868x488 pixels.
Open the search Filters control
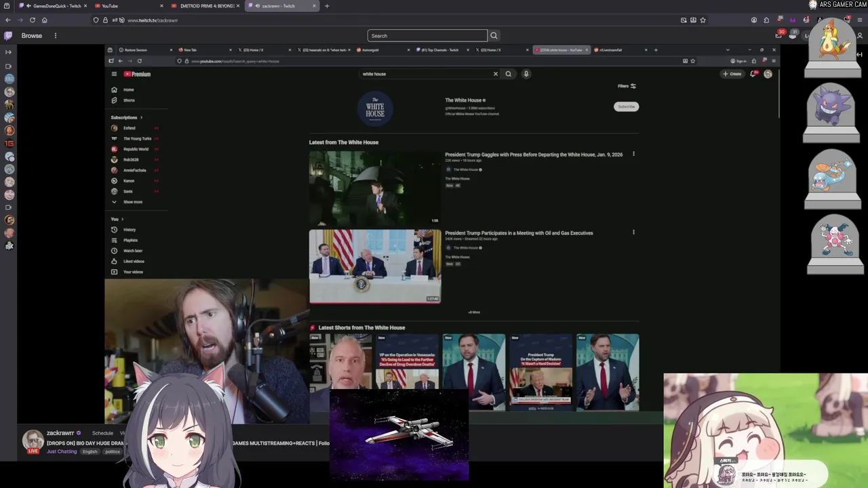tap(627, 86)
